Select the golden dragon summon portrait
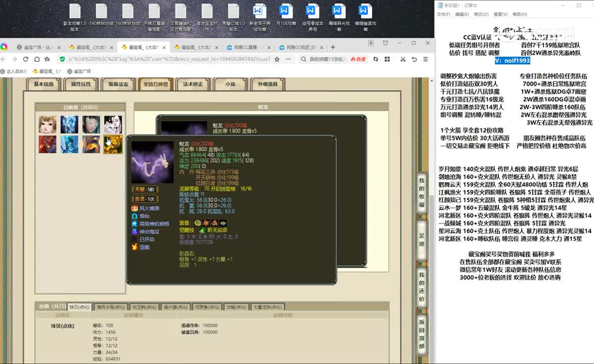Image resolution: width=594 pixels, height=364 pixels. tap(113, 144)
